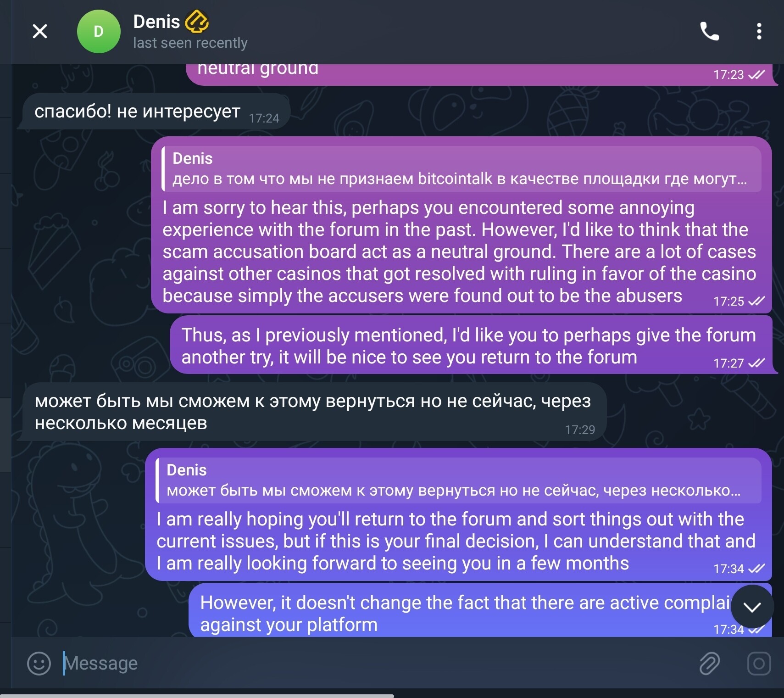Click the Denis name in chat header
This screenshot has height=698, width=784.
click(x=156, y=22)
